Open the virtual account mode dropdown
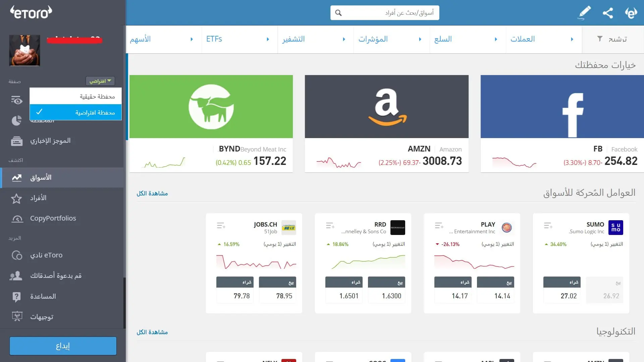644x362 pixels. 100,81
